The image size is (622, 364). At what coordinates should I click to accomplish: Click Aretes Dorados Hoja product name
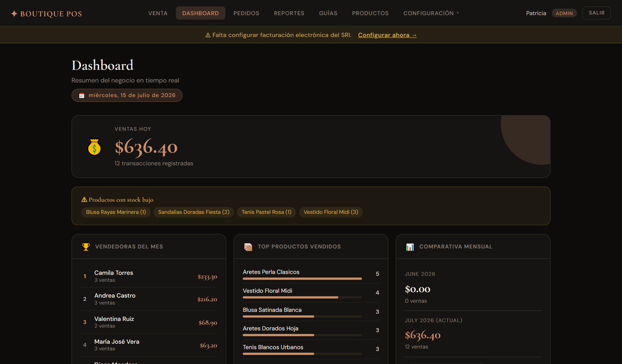[x=271, y=329]
